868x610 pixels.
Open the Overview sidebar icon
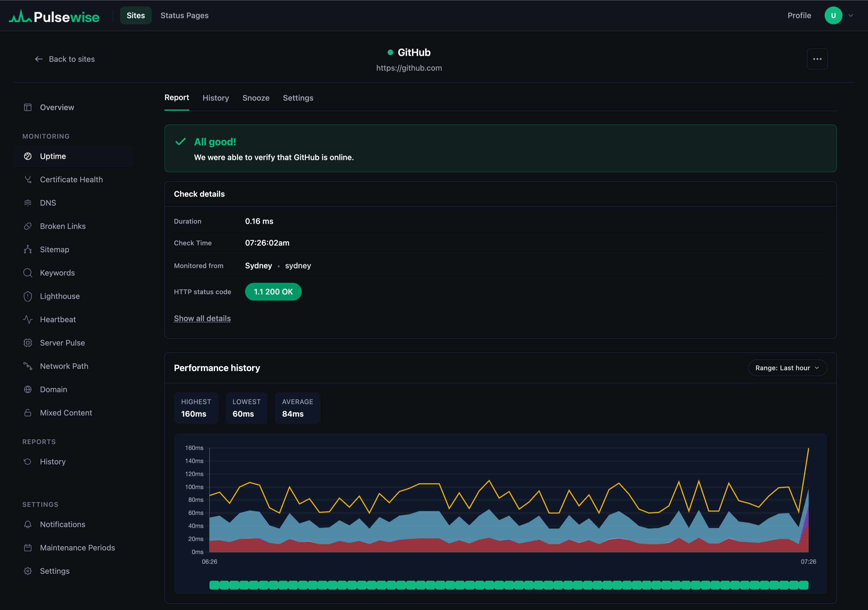coord(28,107)
